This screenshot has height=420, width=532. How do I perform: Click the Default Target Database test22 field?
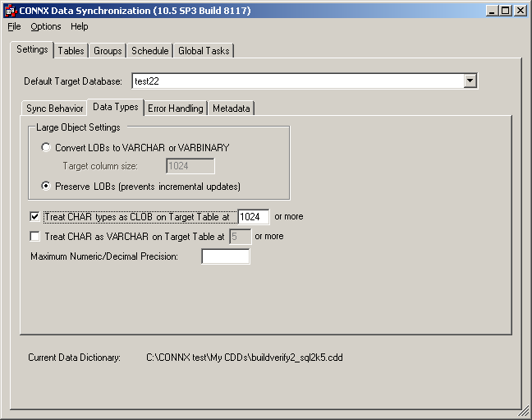pyautogui.click(x=296, y=81)
